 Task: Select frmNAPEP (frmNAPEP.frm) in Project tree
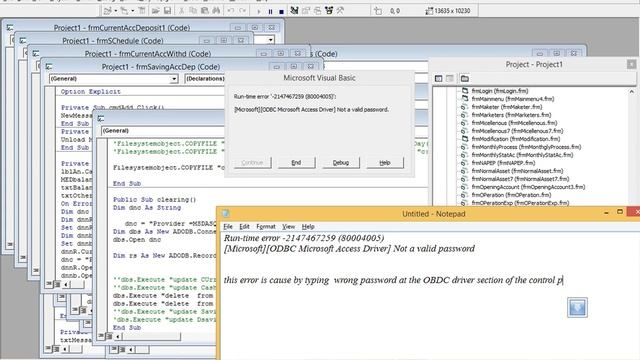(503, 163)
